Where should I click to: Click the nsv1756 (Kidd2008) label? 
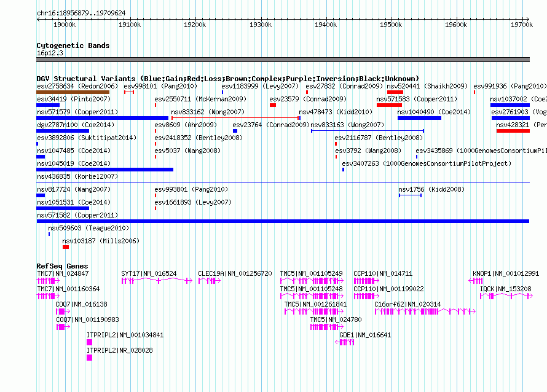pyautogui.click(x=431, y=189)
